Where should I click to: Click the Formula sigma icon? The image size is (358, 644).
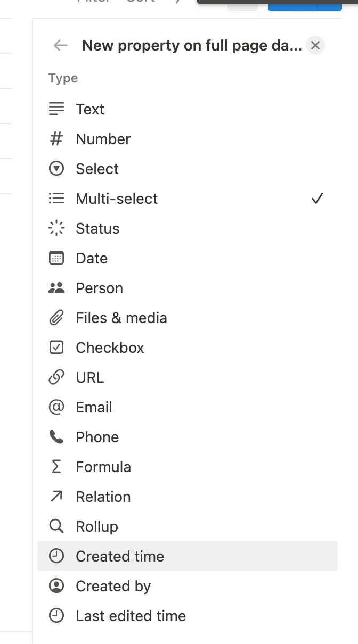[56, 467]
